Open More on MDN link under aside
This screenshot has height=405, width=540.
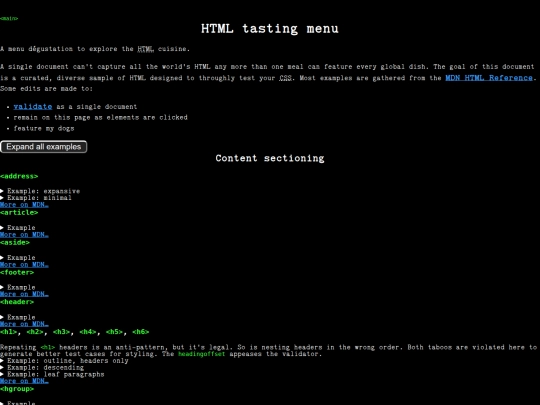[24, 264]
